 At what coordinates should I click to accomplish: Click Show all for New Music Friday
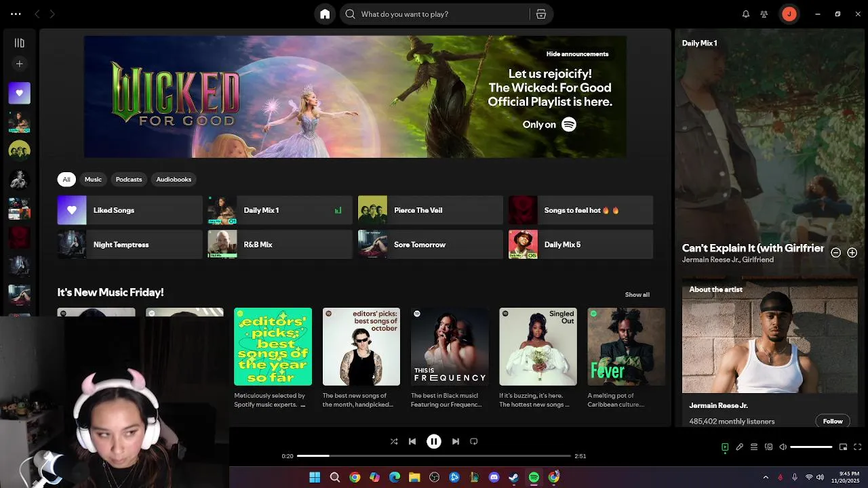coord(637,295)
